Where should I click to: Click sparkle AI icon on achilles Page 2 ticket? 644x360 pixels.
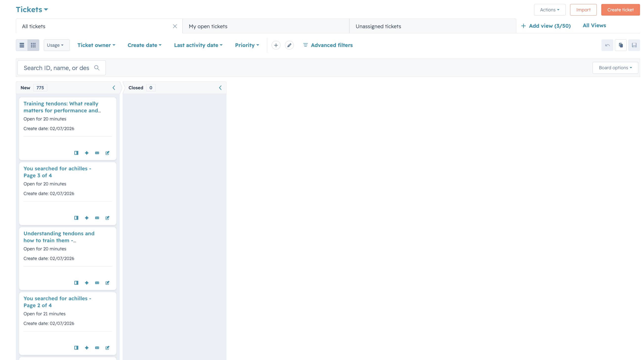(x=86, y=348)
